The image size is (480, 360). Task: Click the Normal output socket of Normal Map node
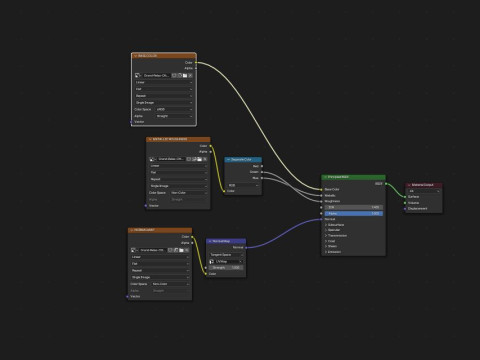246,248
